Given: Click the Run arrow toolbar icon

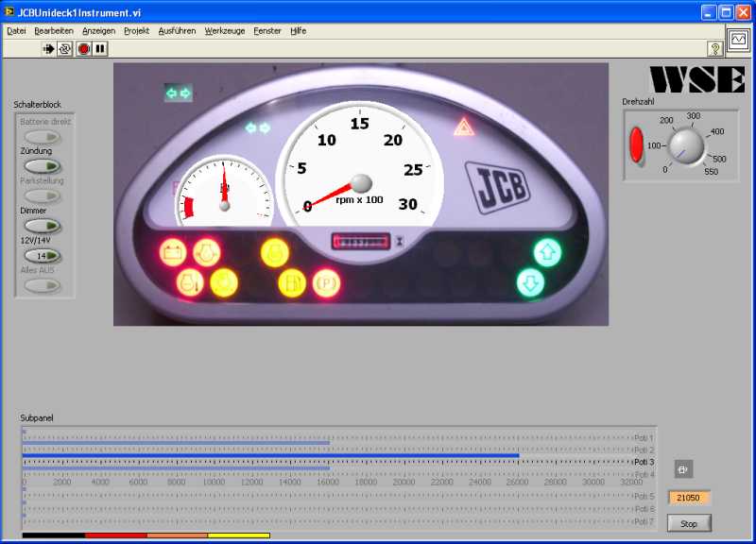Looking at the screenshot, I should pos(48,49).
